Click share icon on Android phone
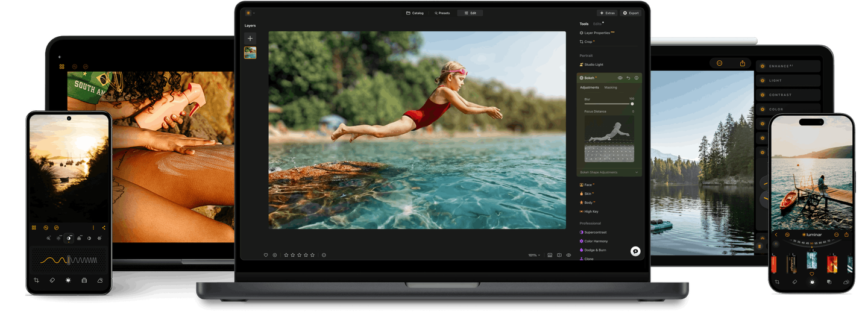 (103, 228)
